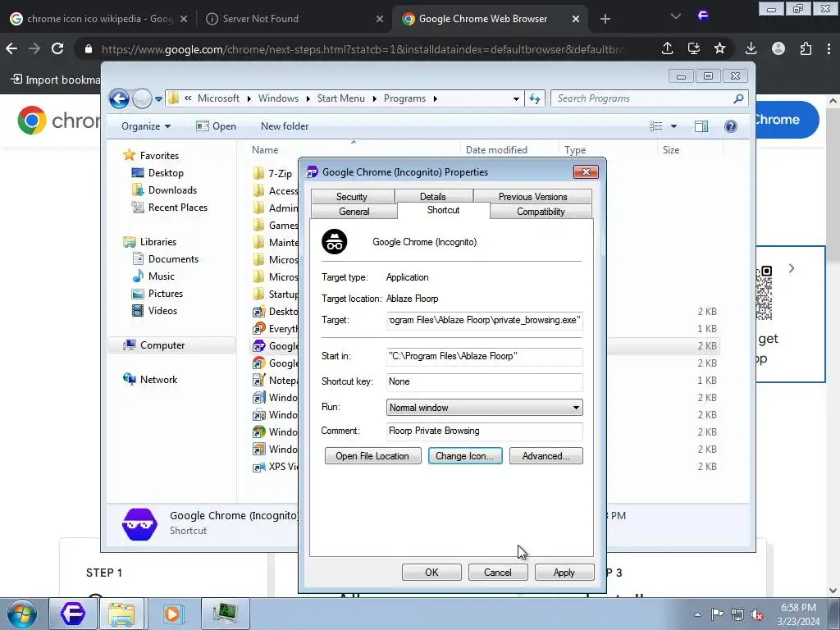
Task: Reload the browser page
Action: click(57, 48)
